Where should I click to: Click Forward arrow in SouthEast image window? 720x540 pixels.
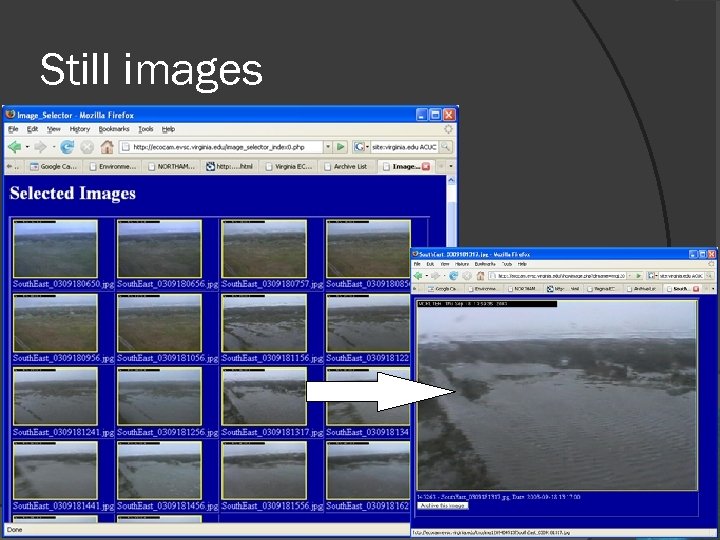435,276
